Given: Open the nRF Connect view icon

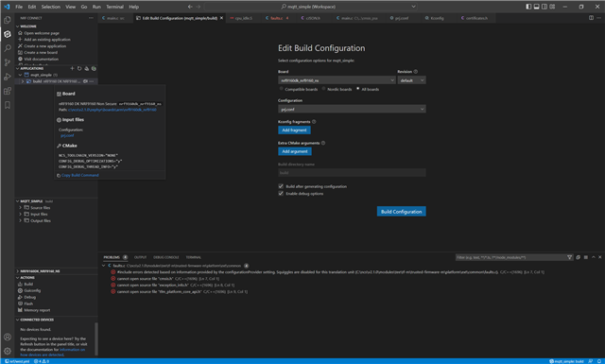Looking at the screenshot, I should pyautogui.click(x=8, y=34).
